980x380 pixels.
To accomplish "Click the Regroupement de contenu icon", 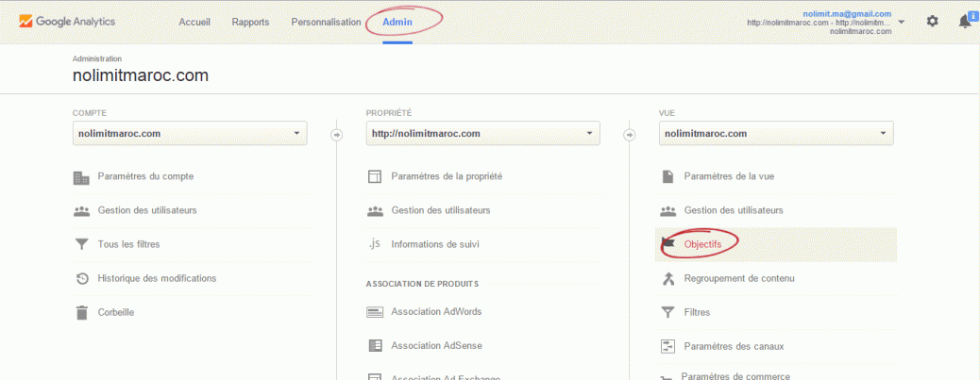I will [667, 278].
